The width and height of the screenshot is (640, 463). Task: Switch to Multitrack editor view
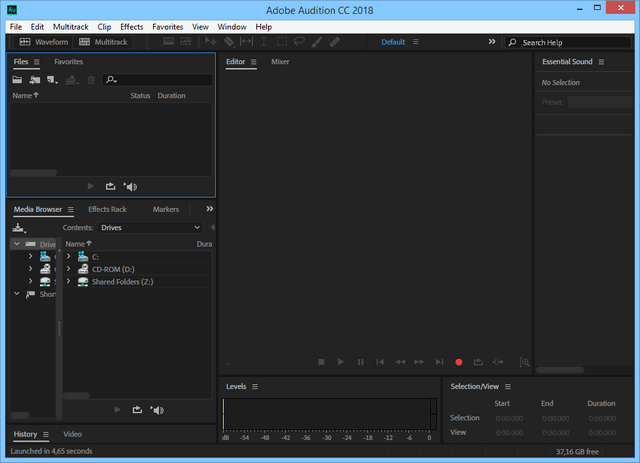104,42
